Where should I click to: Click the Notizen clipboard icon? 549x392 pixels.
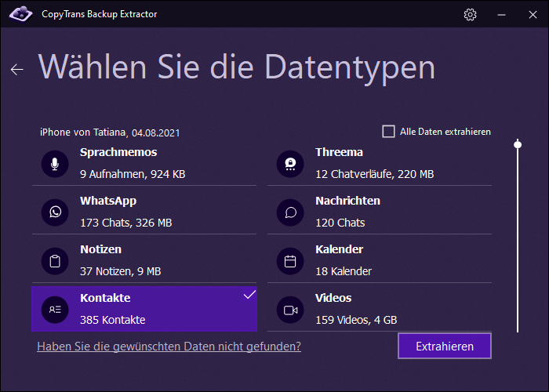(55, 261)
